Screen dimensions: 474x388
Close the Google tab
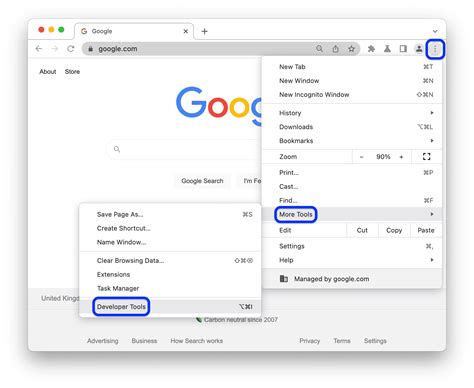(x=186, y=31)
